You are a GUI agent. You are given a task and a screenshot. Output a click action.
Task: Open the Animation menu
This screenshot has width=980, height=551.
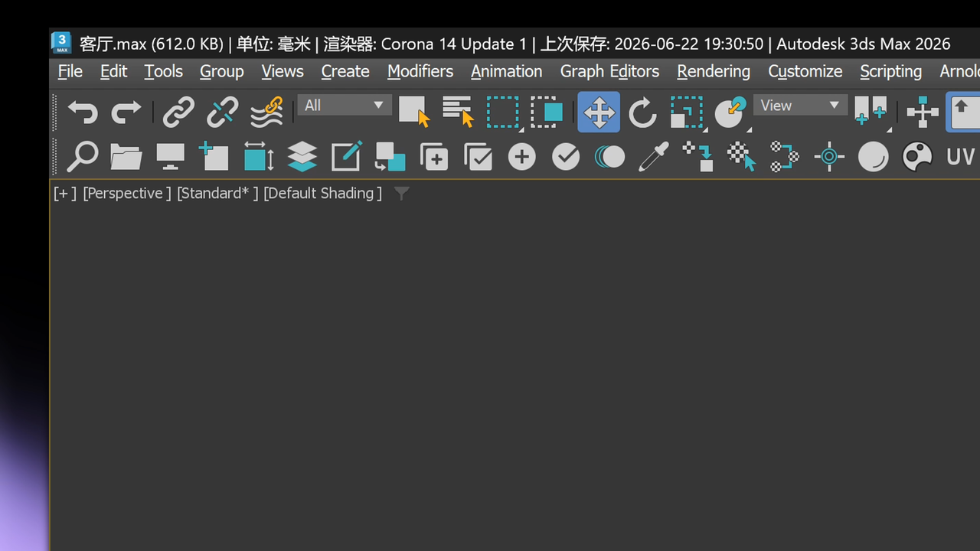click(507, 71)
